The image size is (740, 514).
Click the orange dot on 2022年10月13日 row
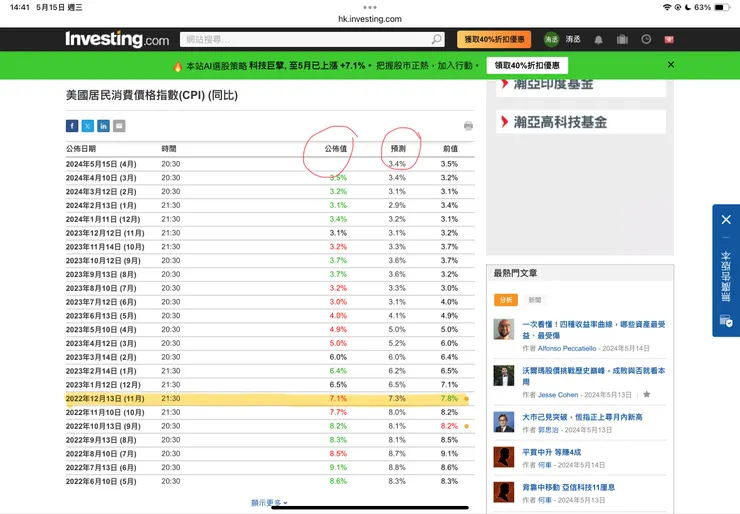coord(466,426)
